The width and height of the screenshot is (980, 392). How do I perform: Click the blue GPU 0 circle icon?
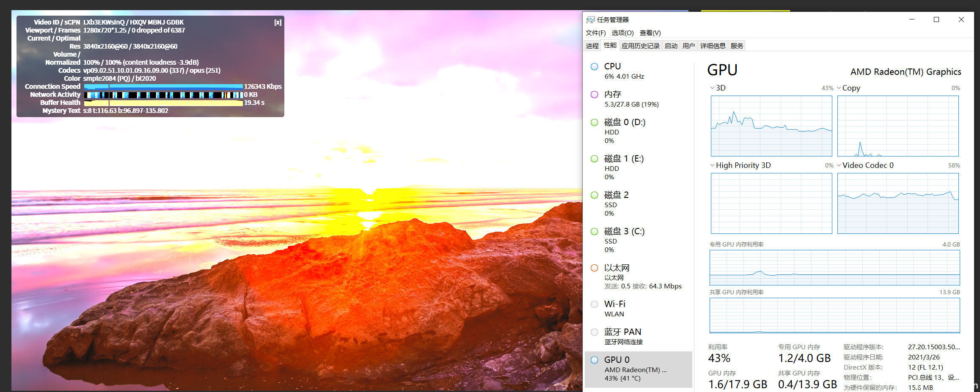coord(595,360)
